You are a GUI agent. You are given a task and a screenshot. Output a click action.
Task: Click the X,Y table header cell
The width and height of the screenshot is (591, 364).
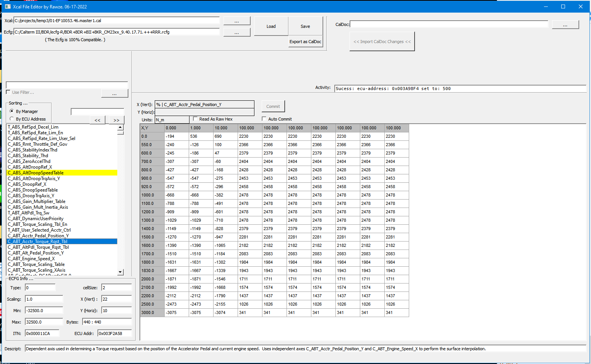(x=152, y=128)
